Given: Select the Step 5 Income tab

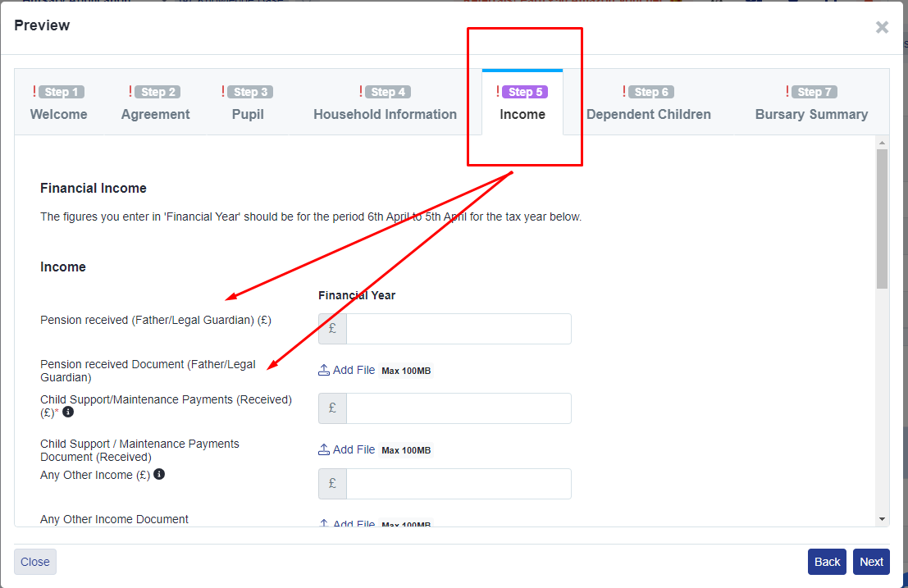Looking at the screenshot, I should tap(522, 103).
